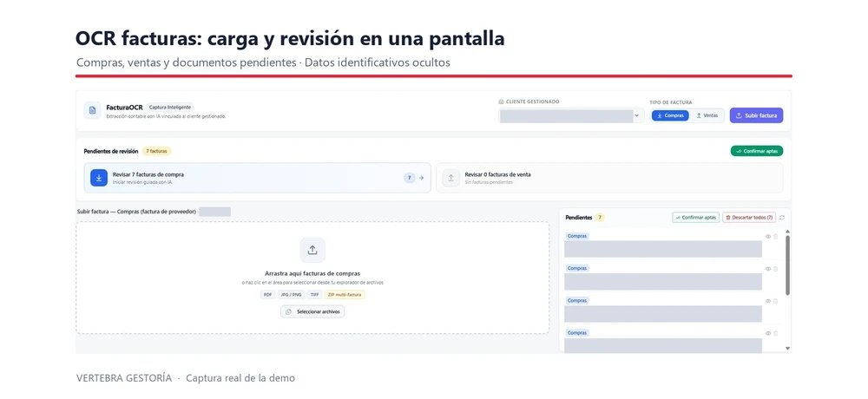
Task: Click the Subir factura — Compras heading
Action: pyautogui.click(x=137, y=212)
